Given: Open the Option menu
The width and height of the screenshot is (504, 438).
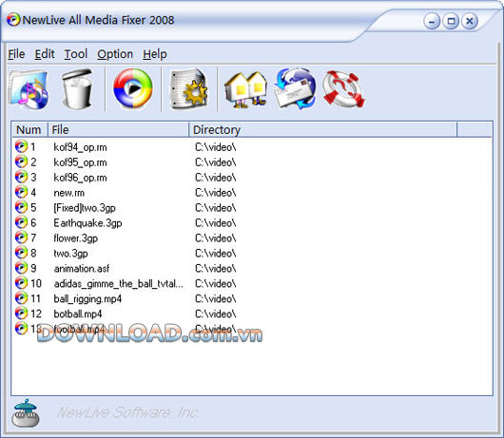Looking at the screenshot, I should click(115, 54).
